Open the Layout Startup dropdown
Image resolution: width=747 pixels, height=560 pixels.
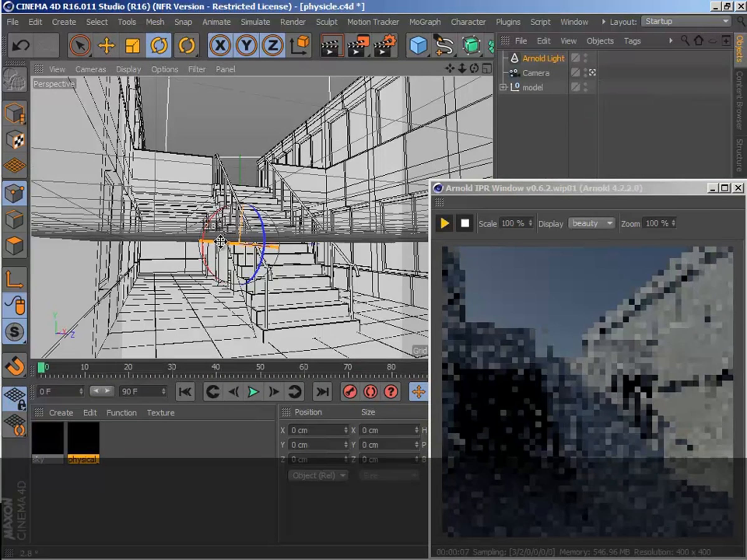click(686, 21)
